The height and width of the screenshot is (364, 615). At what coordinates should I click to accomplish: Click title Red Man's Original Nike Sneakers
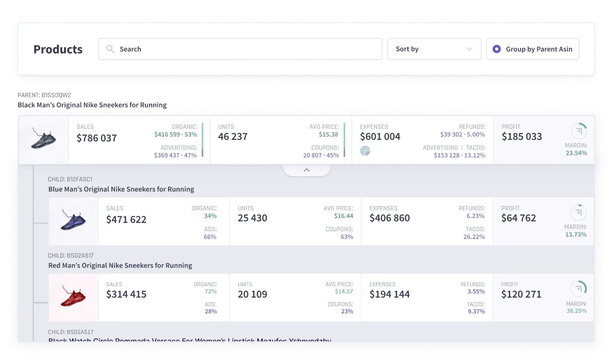click(120, 265)
